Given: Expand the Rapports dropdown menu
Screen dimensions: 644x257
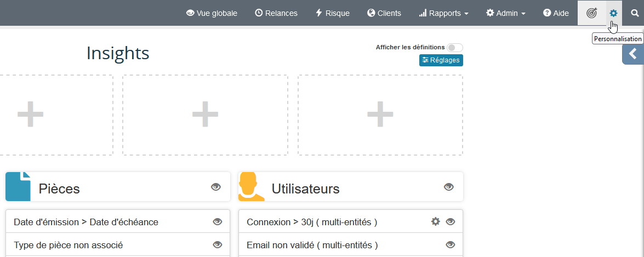Looking at the screenshot, I should (x=443, y=13).
